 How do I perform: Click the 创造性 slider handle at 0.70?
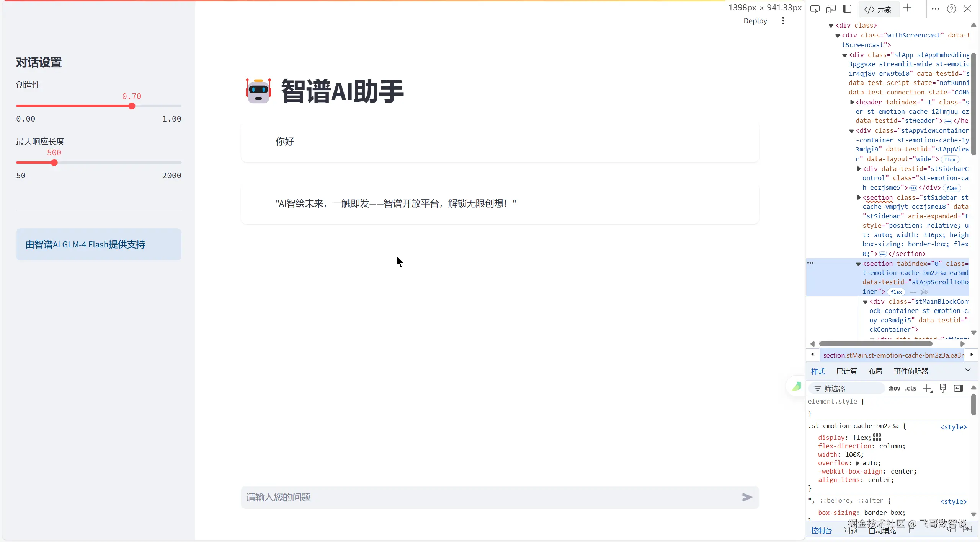(132, 106)
